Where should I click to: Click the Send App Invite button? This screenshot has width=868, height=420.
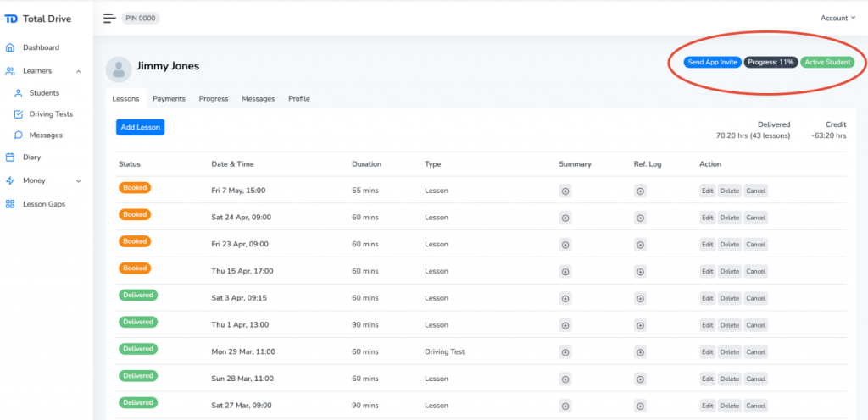712,63
